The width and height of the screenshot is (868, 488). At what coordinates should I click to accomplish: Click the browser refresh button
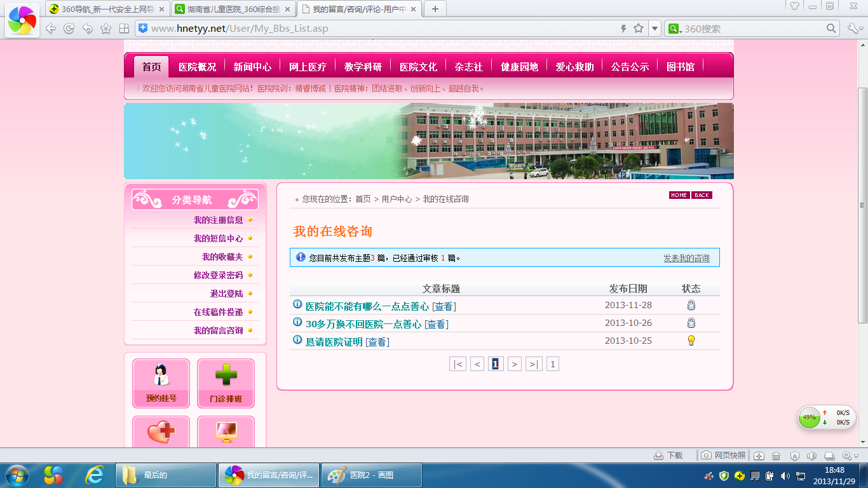[x=69, y=29]
